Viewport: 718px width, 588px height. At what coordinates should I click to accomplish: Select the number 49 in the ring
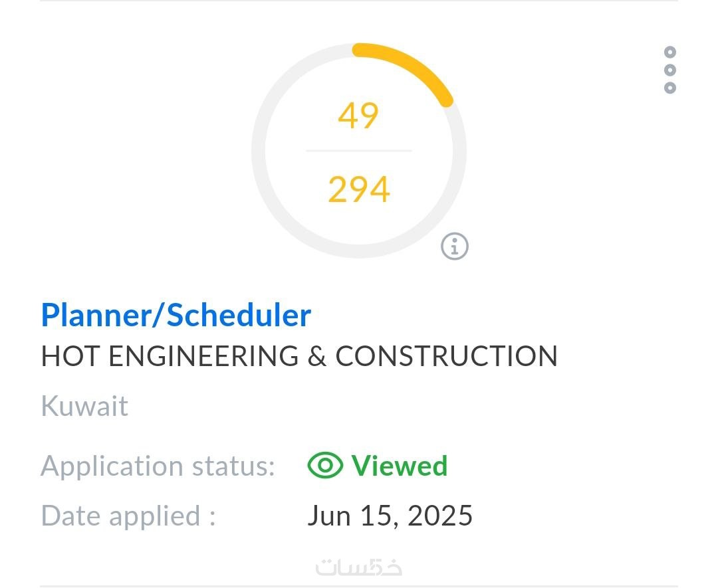pyautogui.click(x=358, y=116)
